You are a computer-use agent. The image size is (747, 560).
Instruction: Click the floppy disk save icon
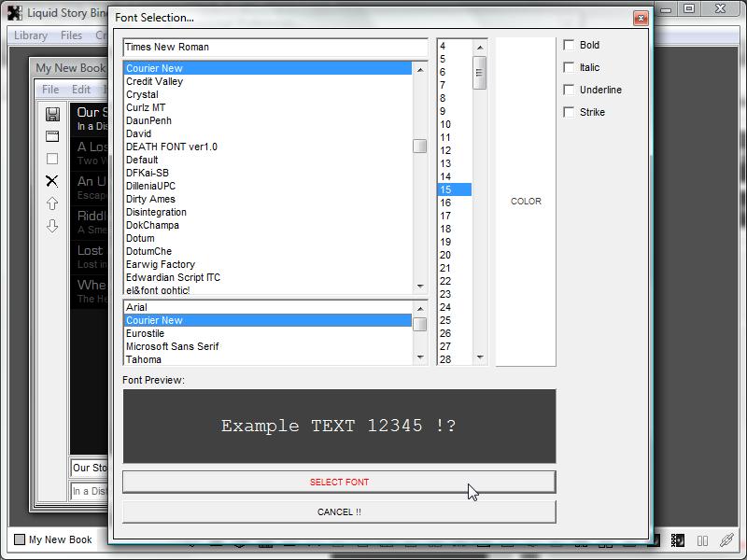(x=52, y=114)
